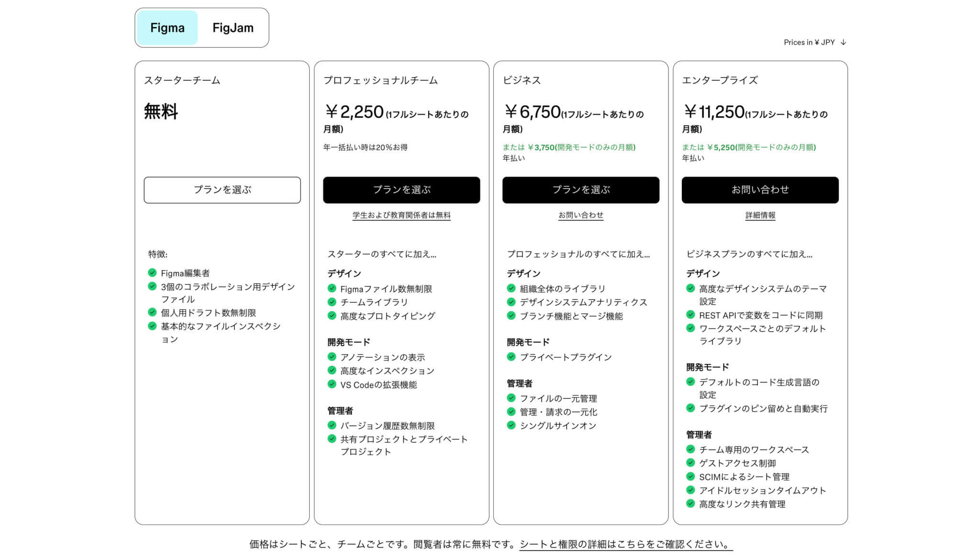The height and width of the screenshot is (558, 980).
Task: Click the check icon beside ゲストアクセス制御
Action: click(x=690, y=462)
